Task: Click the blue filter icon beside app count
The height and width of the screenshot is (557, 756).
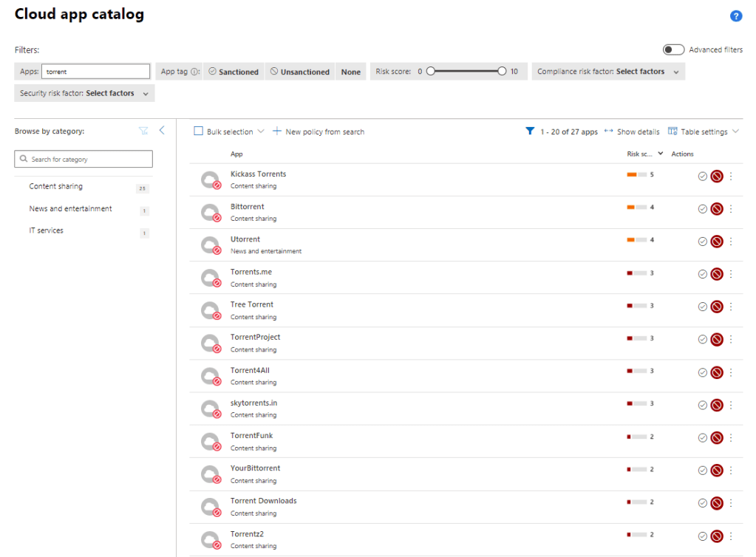Action: tap(529, 131)
